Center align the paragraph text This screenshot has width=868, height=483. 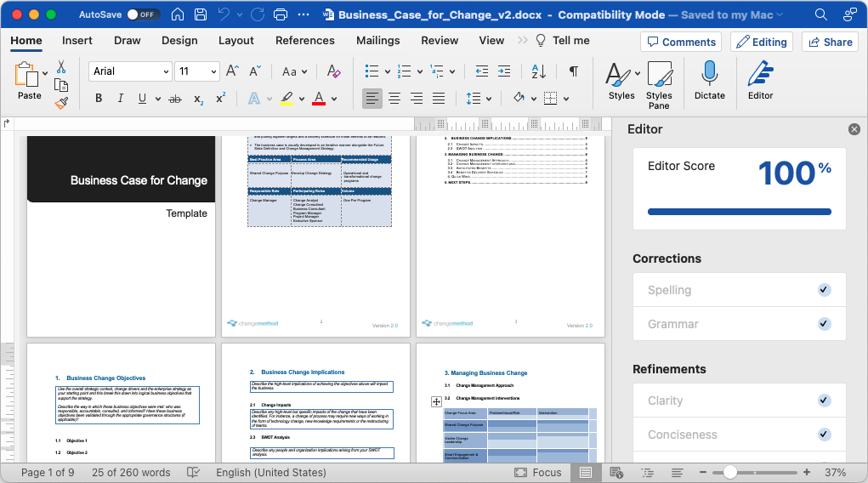(394, 99)
